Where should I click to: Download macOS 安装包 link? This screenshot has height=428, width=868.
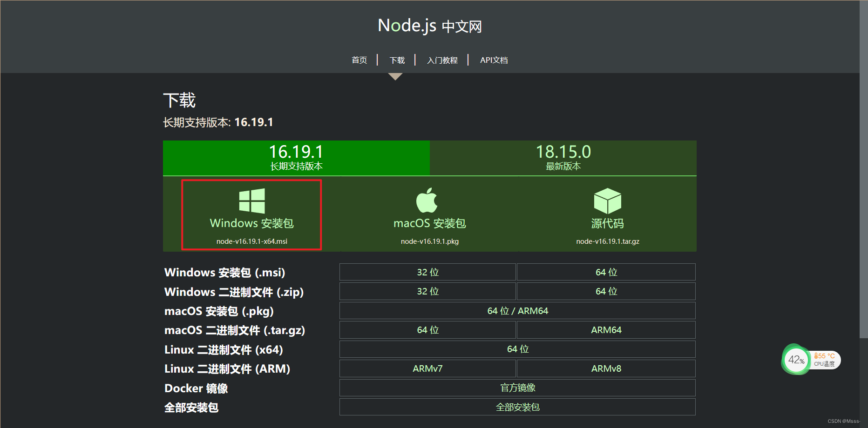430,223
